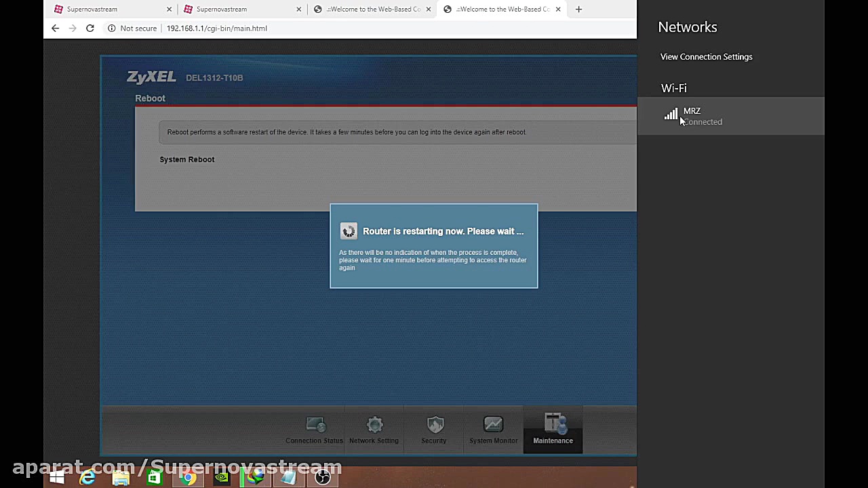Click the reboot description text
Screen dimensions: 868x488
347,132
